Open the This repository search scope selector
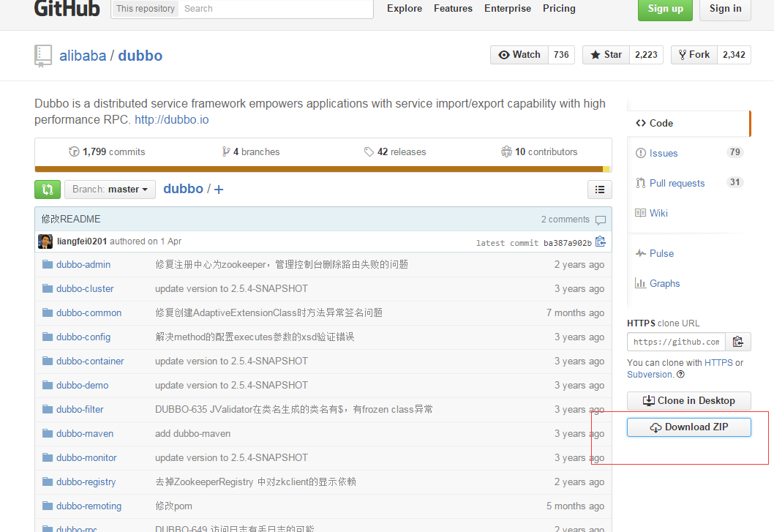 coord(146,9)
